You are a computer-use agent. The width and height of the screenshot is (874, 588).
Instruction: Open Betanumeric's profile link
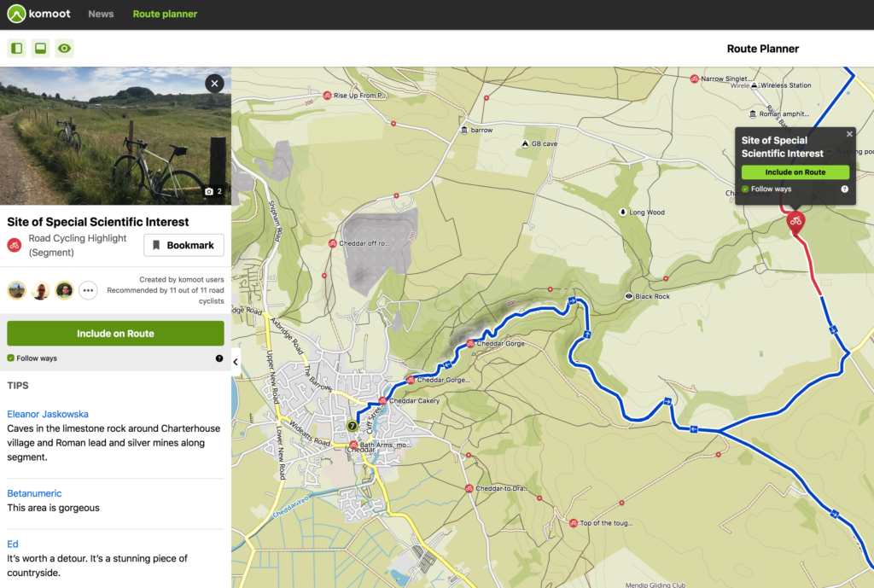[34, 493]
